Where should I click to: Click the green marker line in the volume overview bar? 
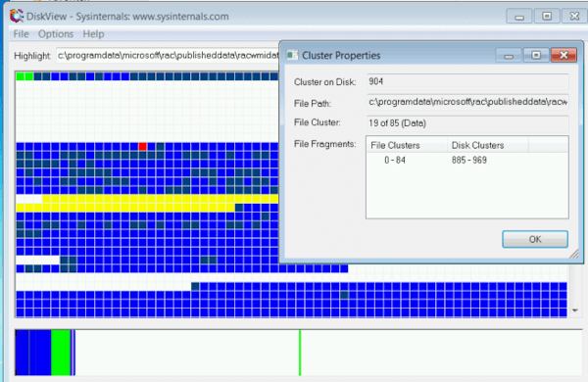[x=300, y=353]
